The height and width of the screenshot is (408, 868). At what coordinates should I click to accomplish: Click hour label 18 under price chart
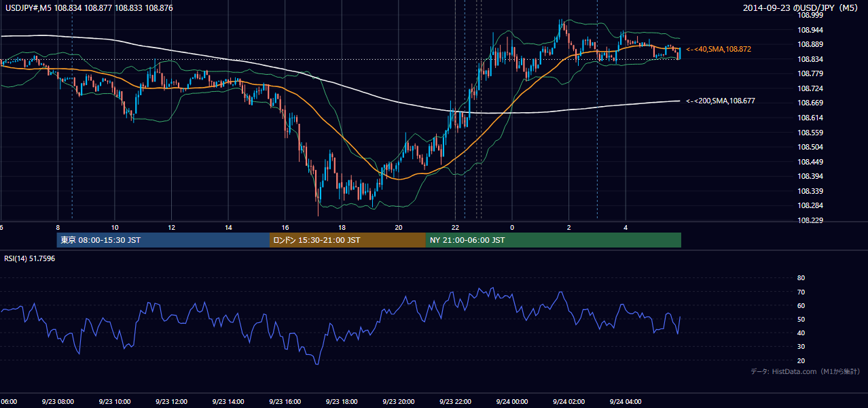342,227
